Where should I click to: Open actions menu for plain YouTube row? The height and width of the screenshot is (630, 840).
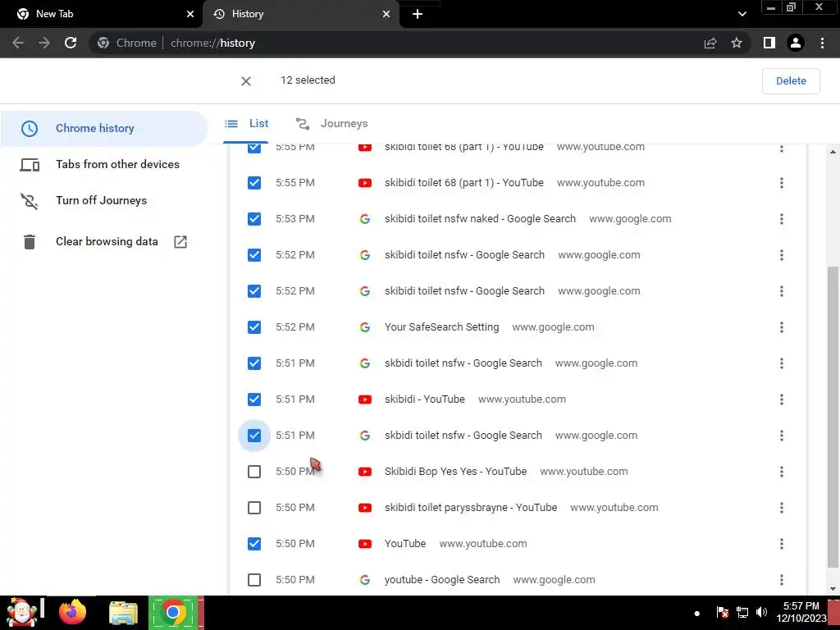point(782,543)
